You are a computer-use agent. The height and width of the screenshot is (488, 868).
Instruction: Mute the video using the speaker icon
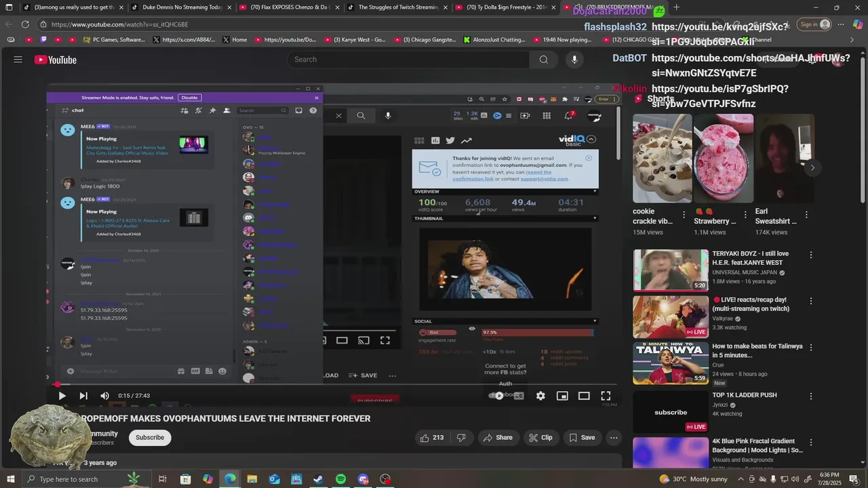pos(104,396)
